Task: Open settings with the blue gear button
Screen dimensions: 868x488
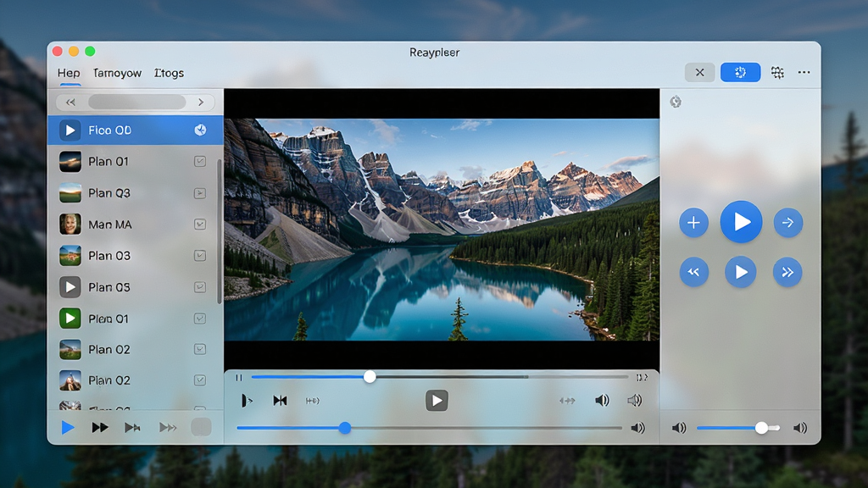Action: pyautogui.click(x=740, y=73)
